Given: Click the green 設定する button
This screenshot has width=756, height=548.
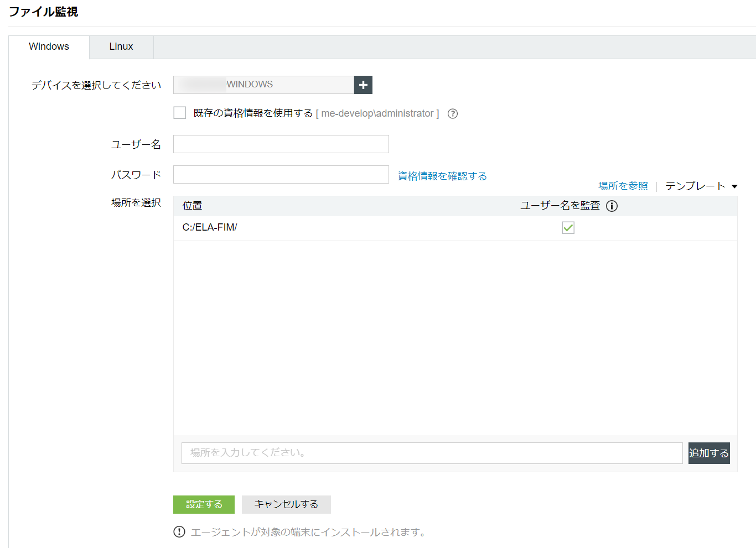Looking at the screenshot, I should (x=204, y=504).
